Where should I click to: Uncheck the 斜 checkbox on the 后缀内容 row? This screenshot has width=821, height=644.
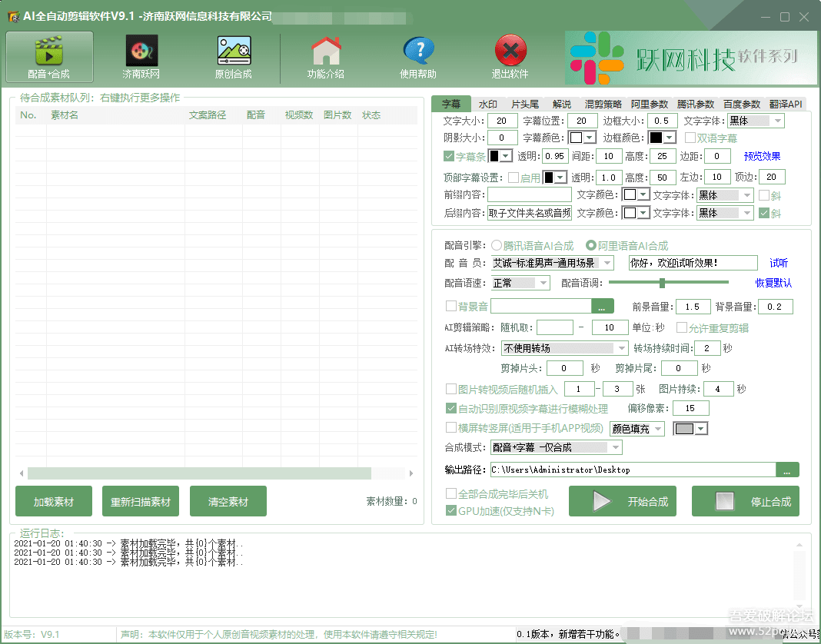point(764,213)
